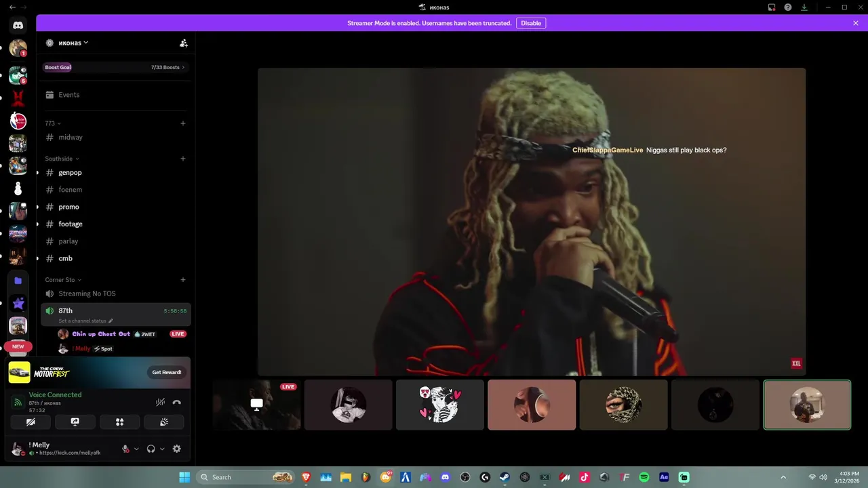Open User Settings gear

[x=177, y=449]
